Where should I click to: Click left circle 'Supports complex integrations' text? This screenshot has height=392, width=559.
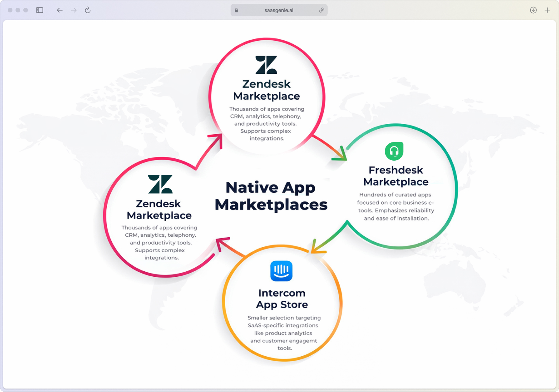pyautogui.click(x=160, y=254)
